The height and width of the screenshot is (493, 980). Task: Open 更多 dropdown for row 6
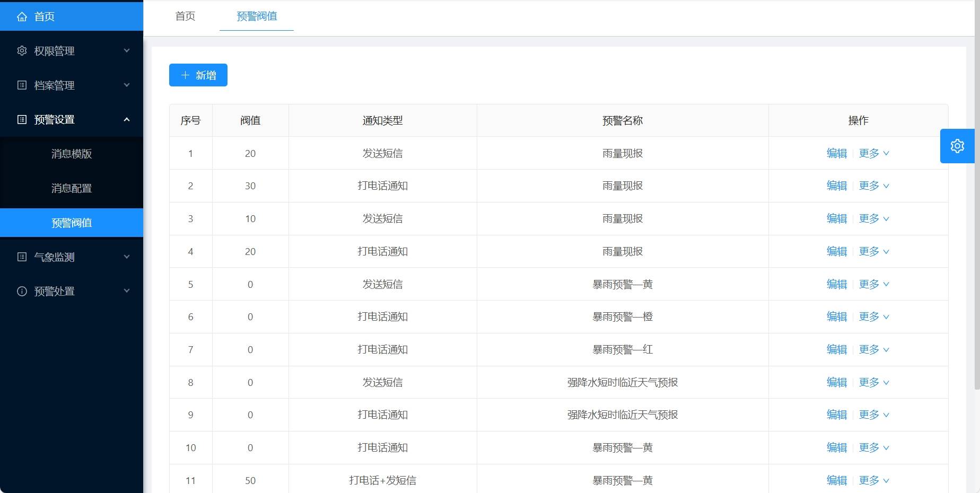click(x=874, y=317)
